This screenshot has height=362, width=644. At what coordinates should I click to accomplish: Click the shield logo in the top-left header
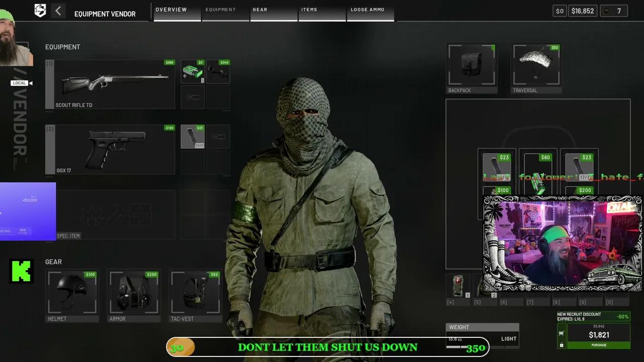coord(40,11)
